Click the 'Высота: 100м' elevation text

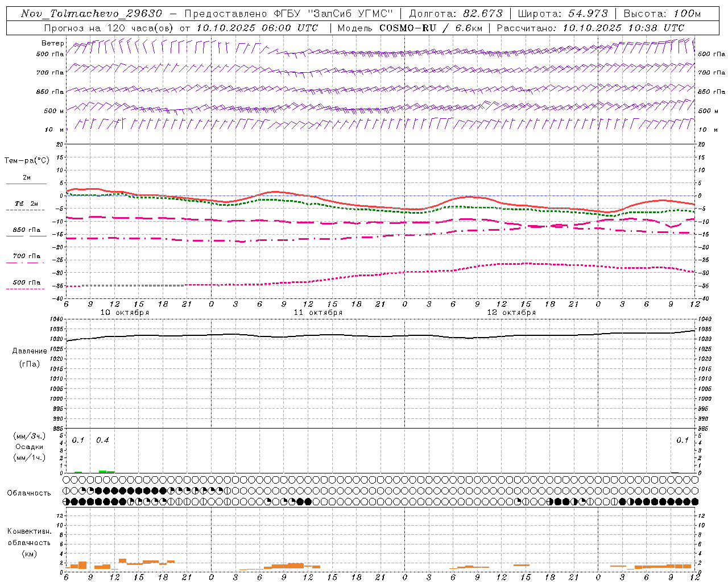(662, 14)
